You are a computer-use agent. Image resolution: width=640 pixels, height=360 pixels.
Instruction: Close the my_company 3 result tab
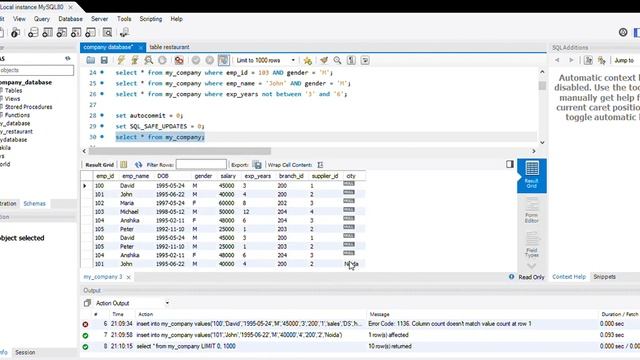(129, 277)
